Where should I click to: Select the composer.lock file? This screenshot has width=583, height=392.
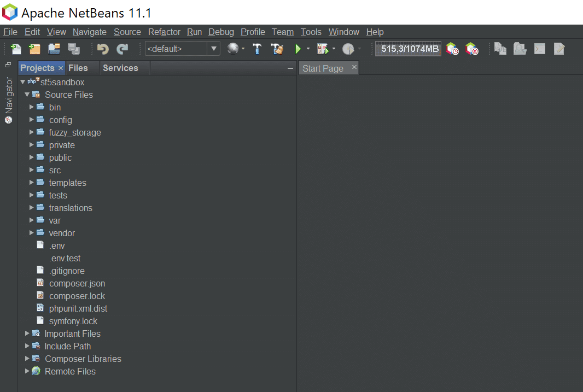77,296
